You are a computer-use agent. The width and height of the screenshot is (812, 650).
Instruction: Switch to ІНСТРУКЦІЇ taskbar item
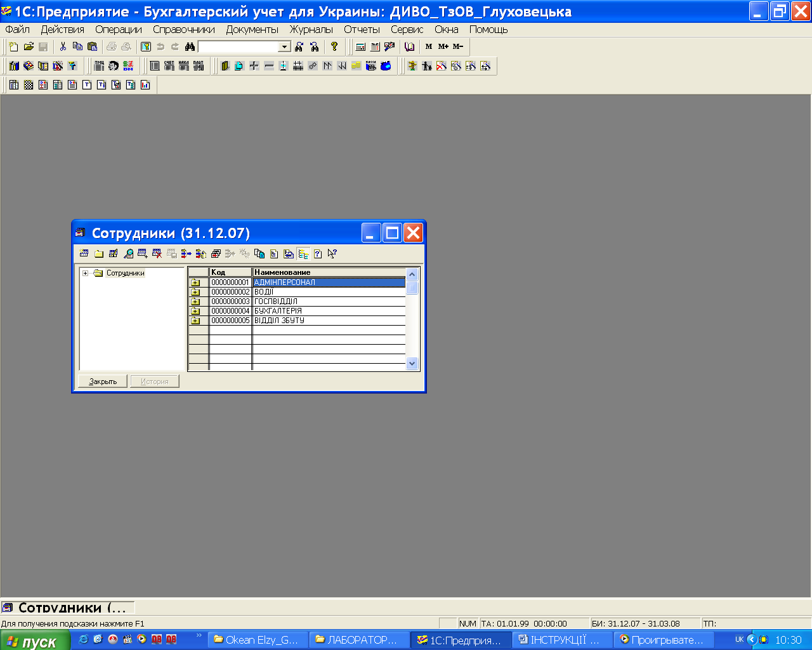(x=563, y=640)
